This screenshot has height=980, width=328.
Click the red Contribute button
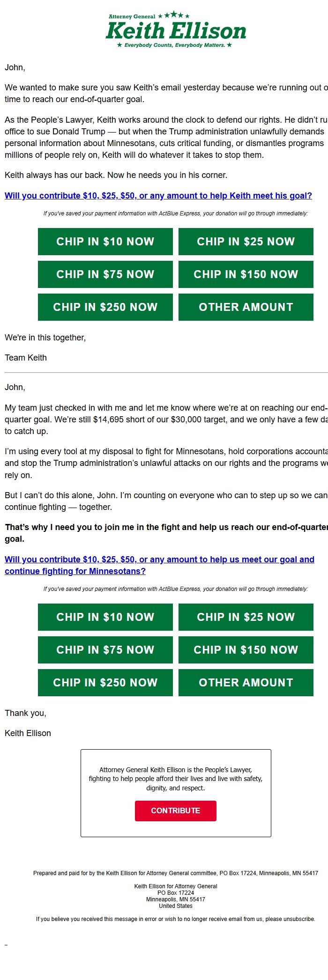[x=175, y=811]
